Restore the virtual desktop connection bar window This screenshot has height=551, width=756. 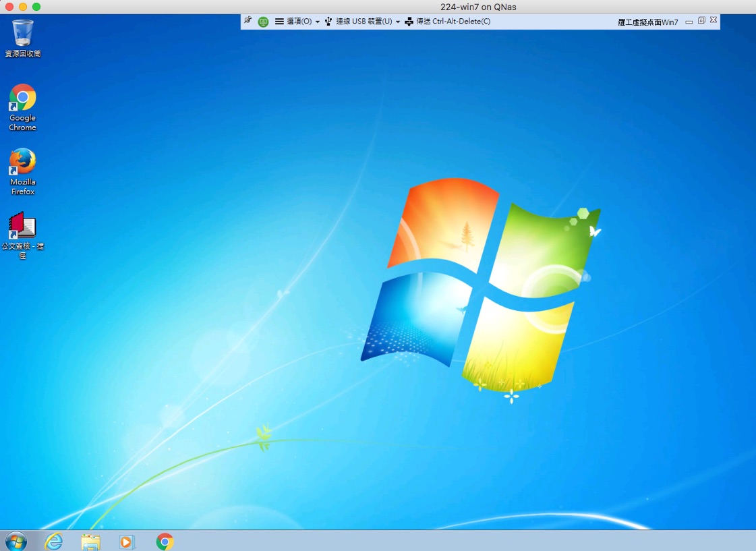tap(701, 20)
